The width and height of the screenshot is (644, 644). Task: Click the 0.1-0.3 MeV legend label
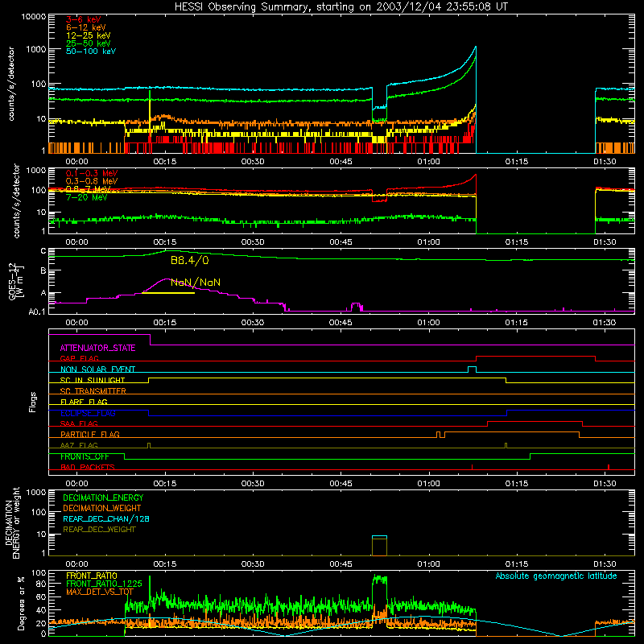click(92, 173)
